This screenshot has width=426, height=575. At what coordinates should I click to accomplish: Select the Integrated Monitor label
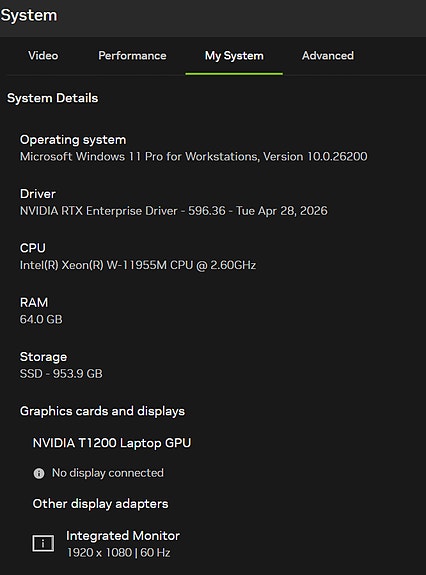coord(123,536)
